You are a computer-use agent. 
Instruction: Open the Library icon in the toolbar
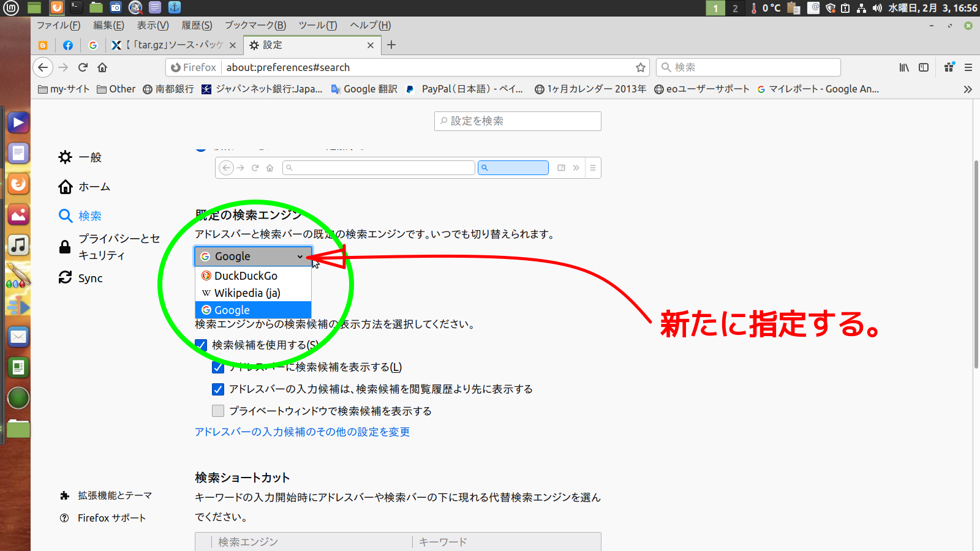pyautogui.click(x=904, y=67)
